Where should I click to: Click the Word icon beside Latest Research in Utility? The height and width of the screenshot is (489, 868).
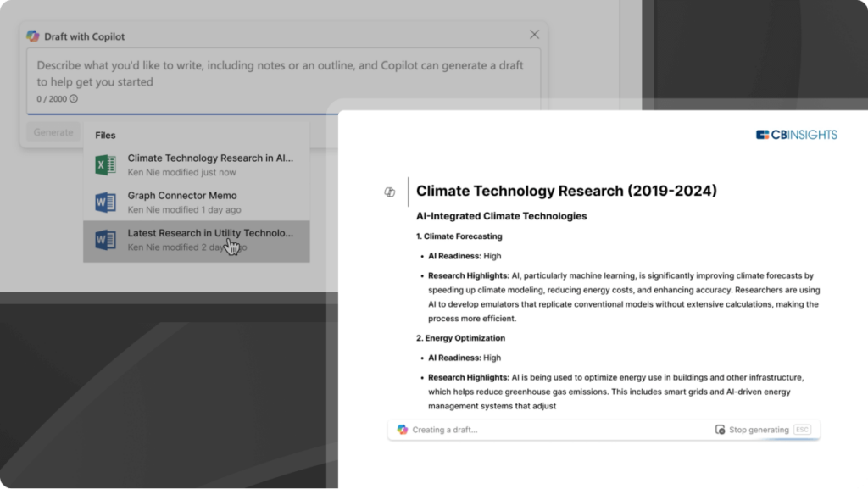(105, 240)
